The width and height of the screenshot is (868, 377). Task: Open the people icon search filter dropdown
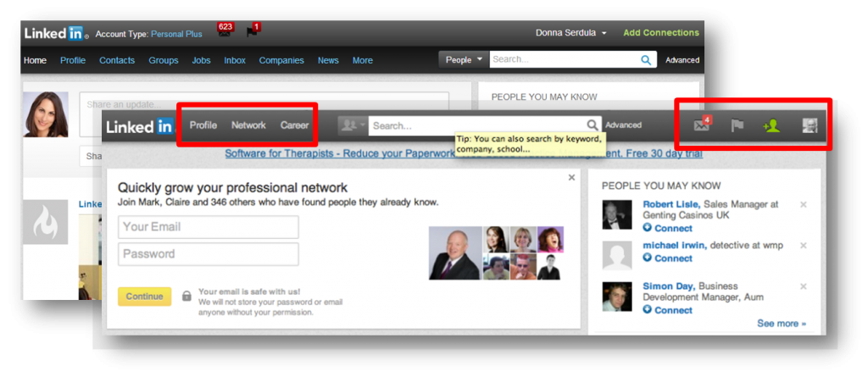coord(353,125)
